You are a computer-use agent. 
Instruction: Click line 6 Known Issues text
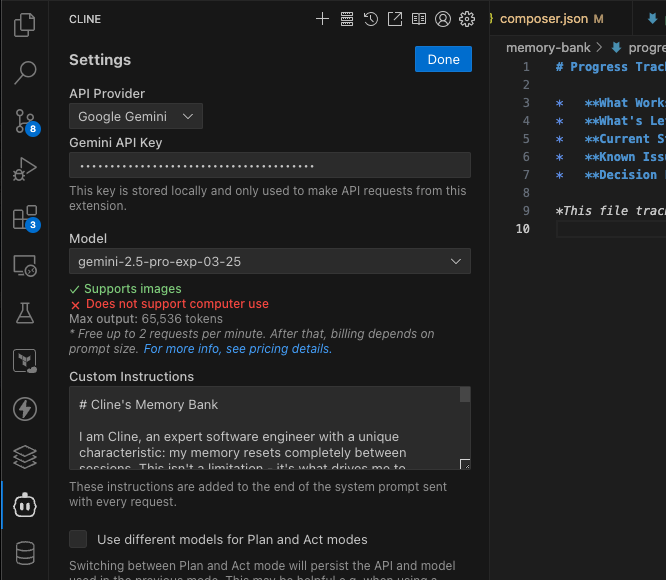click(x=624, y=157)
